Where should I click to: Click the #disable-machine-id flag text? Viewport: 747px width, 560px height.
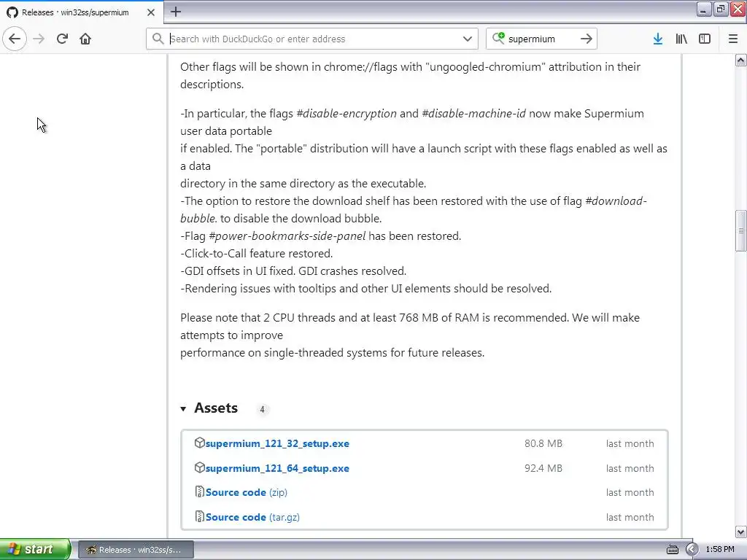coord(473,113)
